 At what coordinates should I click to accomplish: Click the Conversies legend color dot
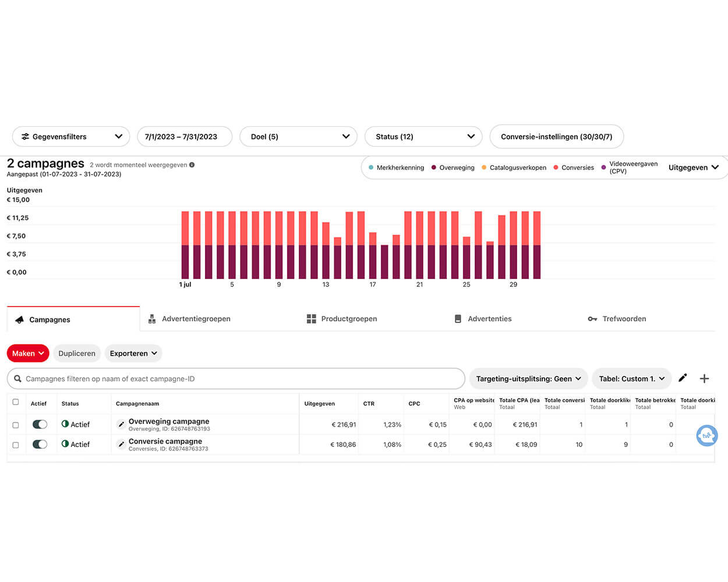(556, 168)
